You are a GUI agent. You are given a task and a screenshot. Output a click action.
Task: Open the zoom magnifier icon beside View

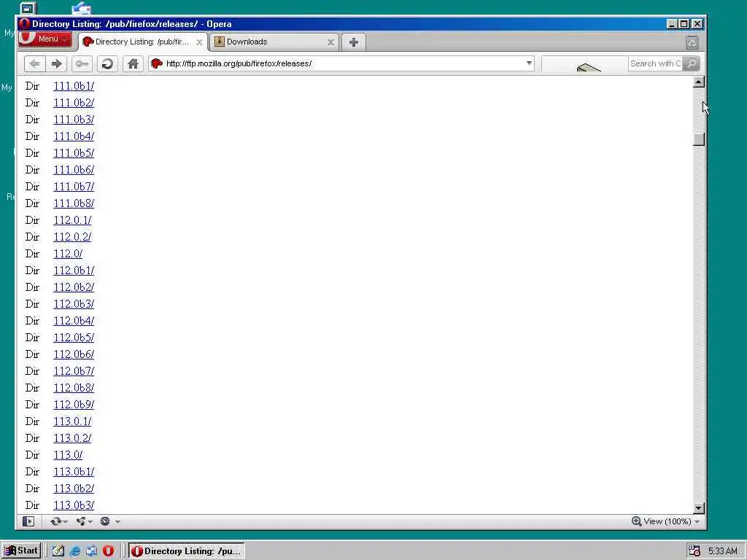[x=636, y=521]
